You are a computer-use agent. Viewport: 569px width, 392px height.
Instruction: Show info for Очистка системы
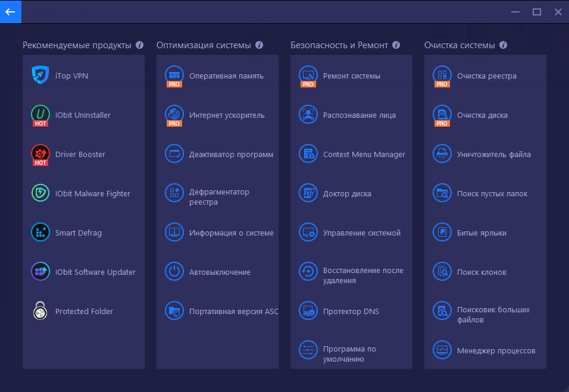point(503,45)
